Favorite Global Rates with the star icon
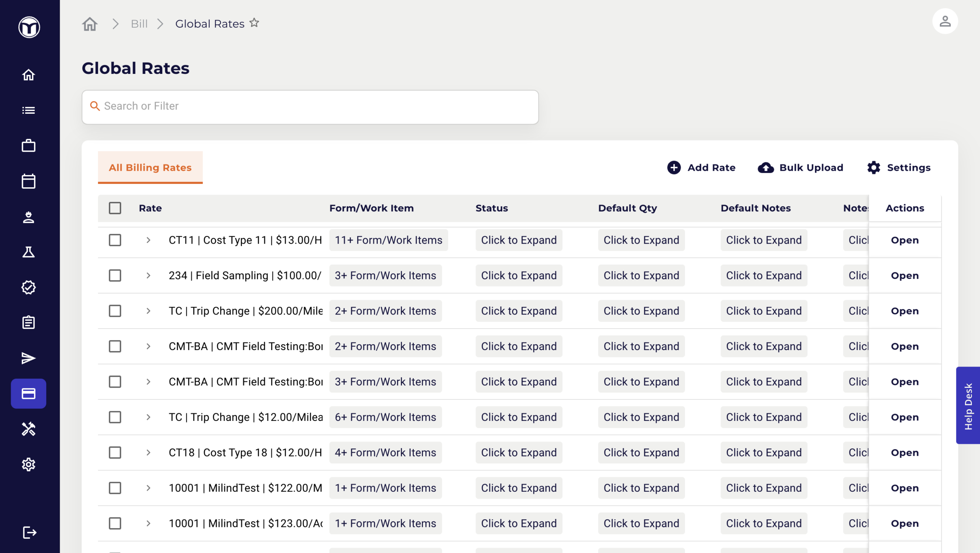 (254, 23)
